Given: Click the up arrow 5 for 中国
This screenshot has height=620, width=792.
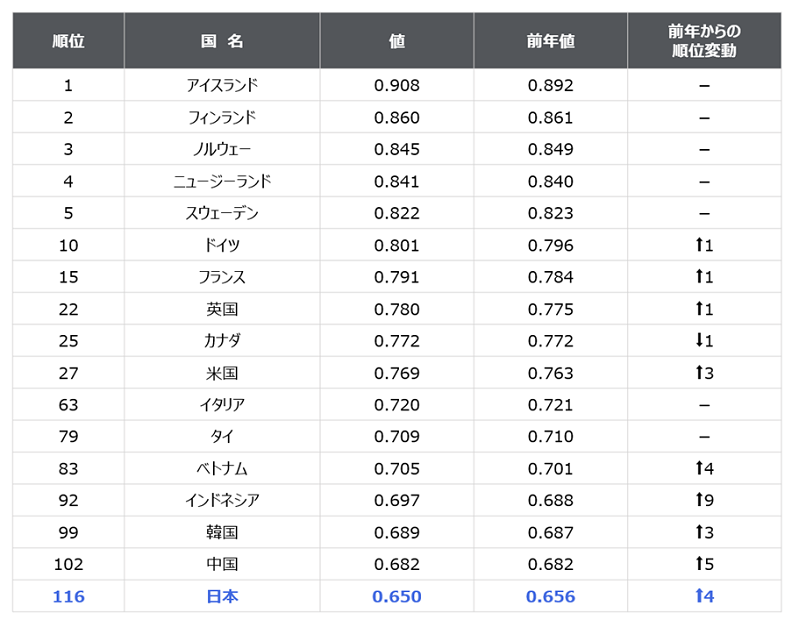Looking at the screenshot, I should (704, 564).
